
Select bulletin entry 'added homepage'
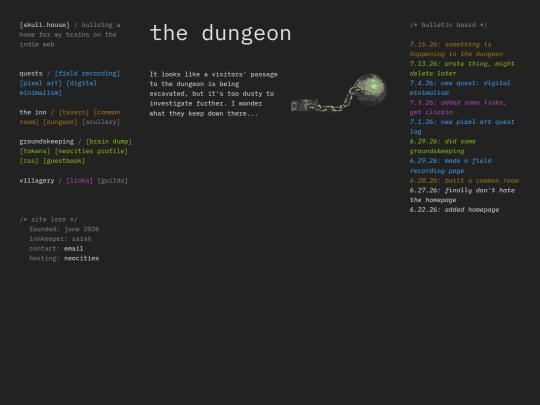(454, 209)
